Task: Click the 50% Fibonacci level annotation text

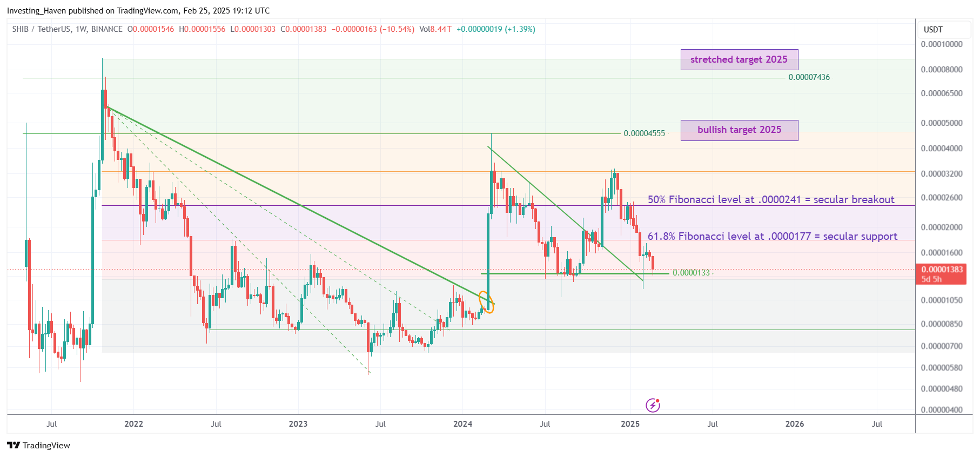Action: 771,199
